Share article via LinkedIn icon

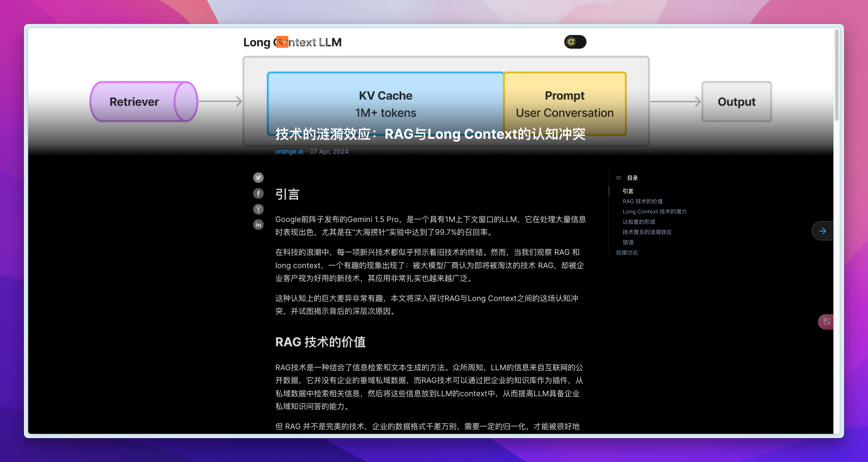click(258, 225)
